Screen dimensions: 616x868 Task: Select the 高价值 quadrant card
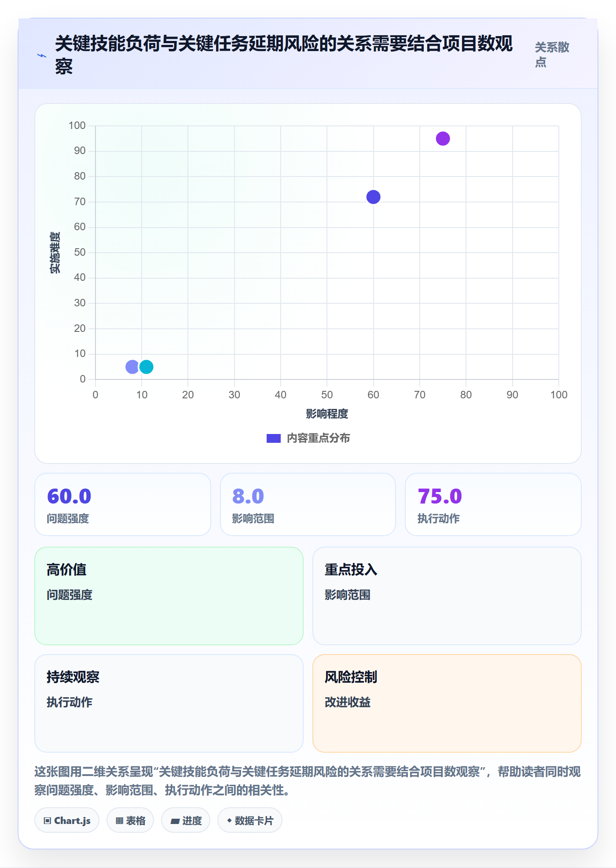tap(169, 596)
